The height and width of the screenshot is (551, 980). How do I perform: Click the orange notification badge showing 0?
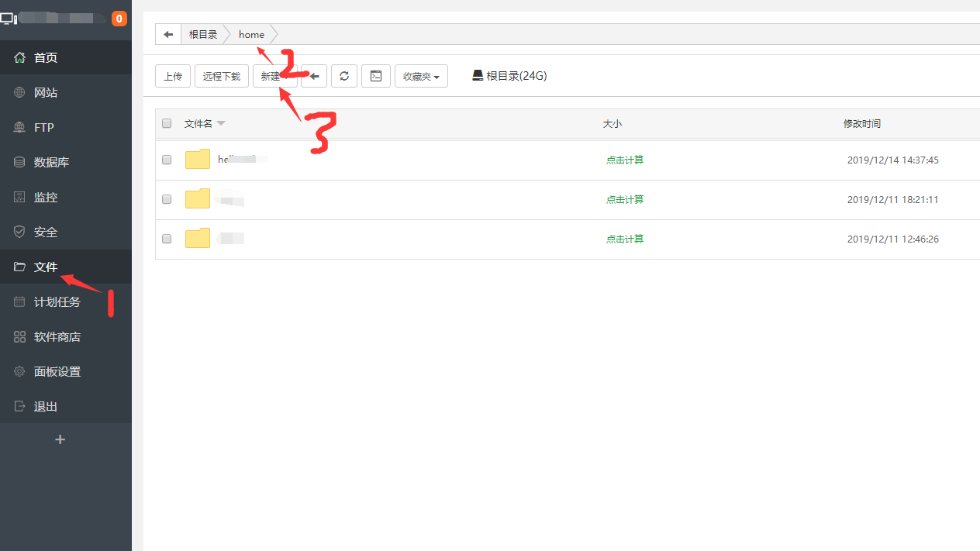tap(119, 19)
